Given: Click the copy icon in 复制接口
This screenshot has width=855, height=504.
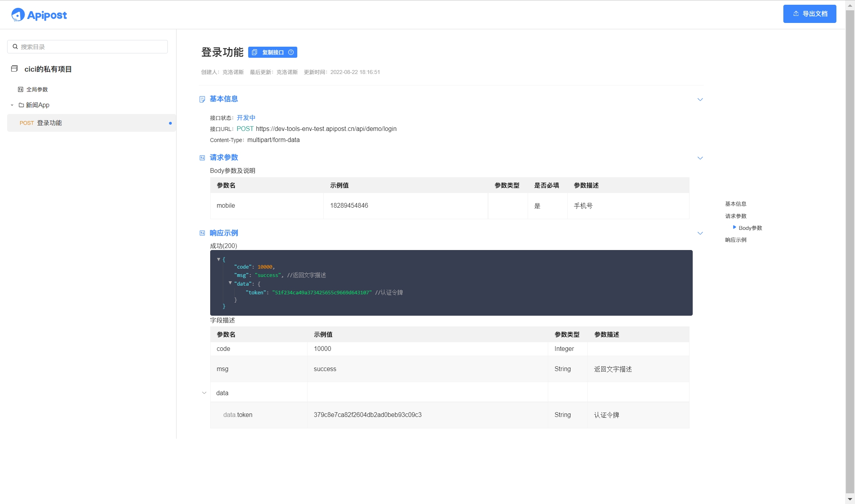Looking at the screenshot, I should point(255,52).
